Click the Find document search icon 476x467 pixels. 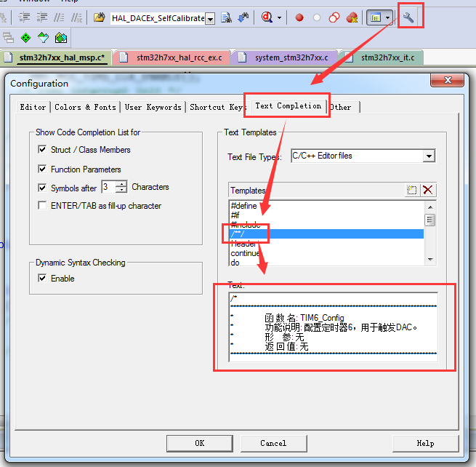point(226,17)
